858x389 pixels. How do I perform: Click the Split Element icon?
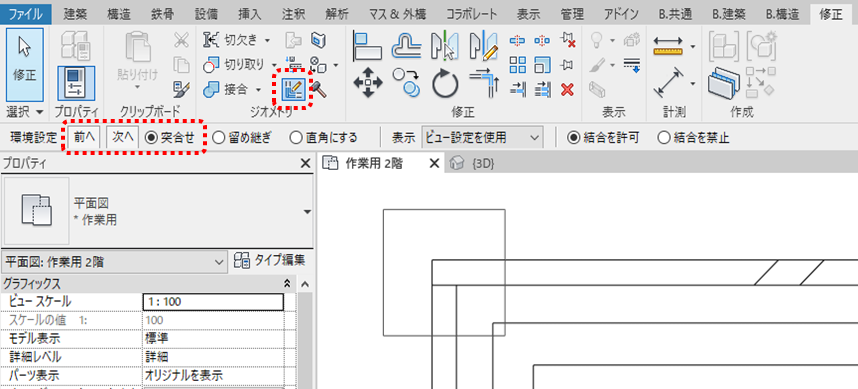[517, 40]
